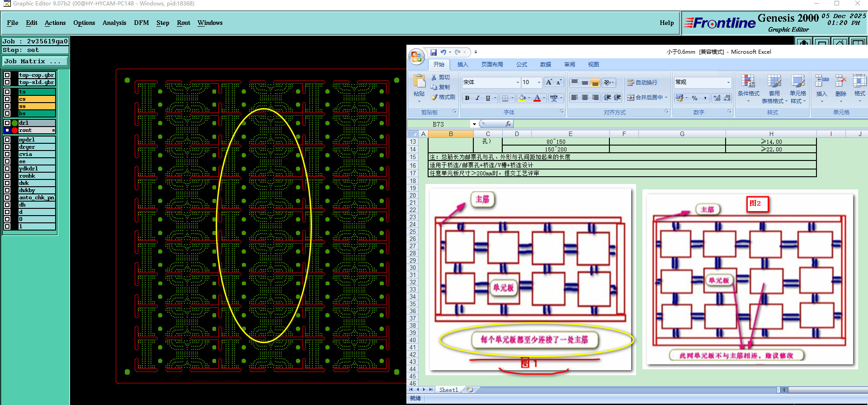Open the font name dropdown (宋体)
The image size is (868, 405).
coord(518,82)
